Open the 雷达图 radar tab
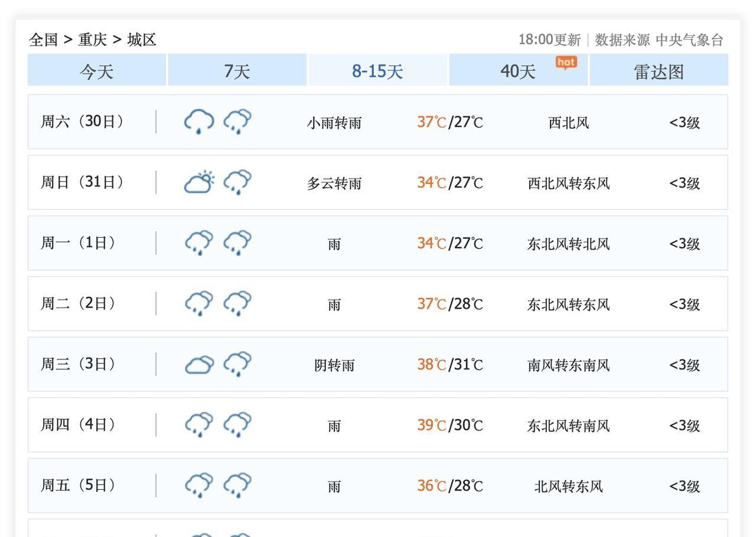756x537 pixels. (x=659, y=71)
